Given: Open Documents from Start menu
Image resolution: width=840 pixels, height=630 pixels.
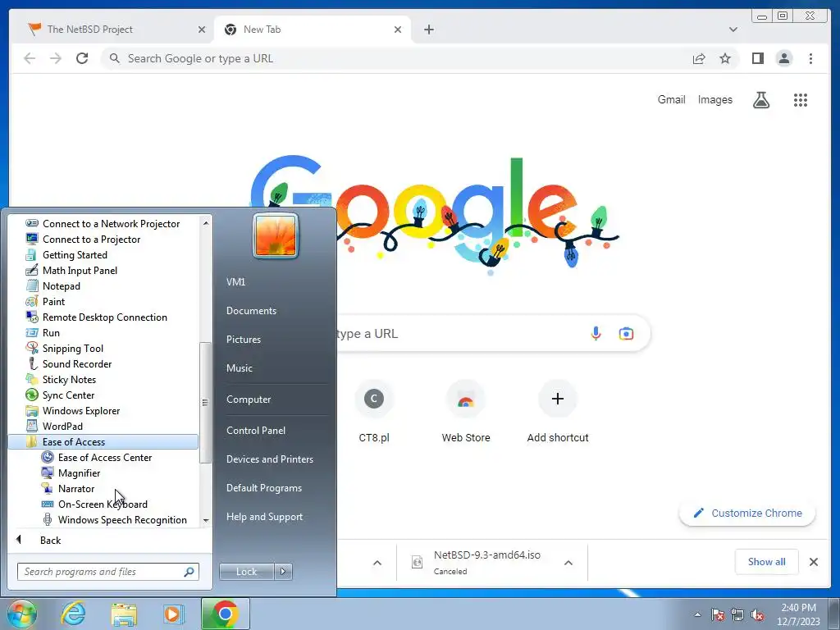Looking at the screenshot, I should 251,311.
